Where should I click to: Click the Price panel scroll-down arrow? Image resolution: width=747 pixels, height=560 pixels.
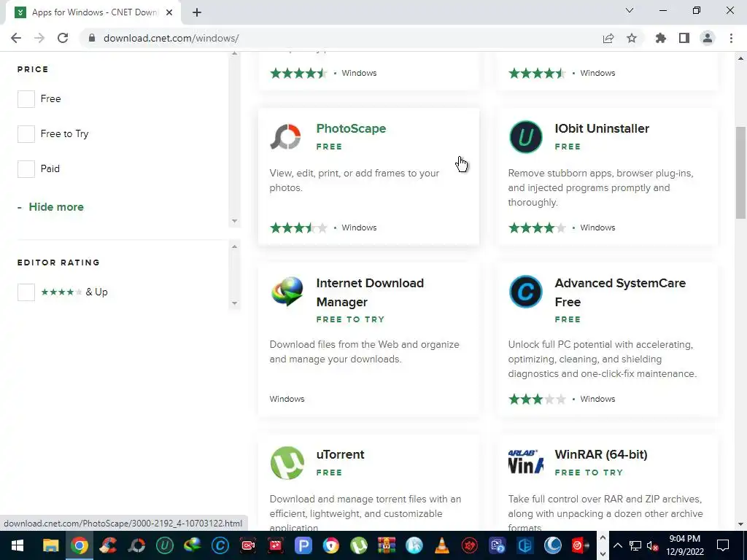(234, 221)
